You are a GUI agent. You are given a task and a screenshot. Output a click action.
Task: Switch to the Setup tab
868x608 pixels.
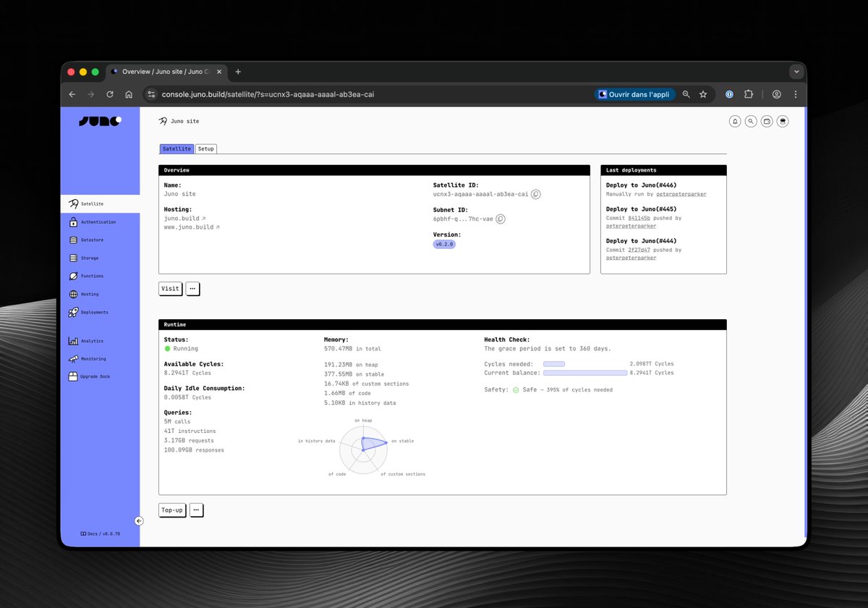tap(206, 148)
